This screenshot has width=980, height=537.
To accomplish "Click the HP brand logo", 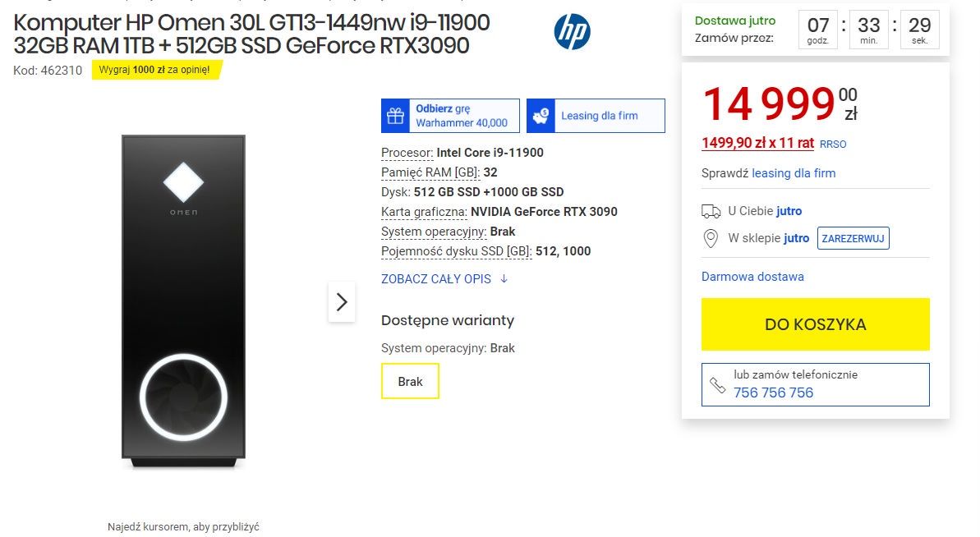I will [x=572, y=33].
